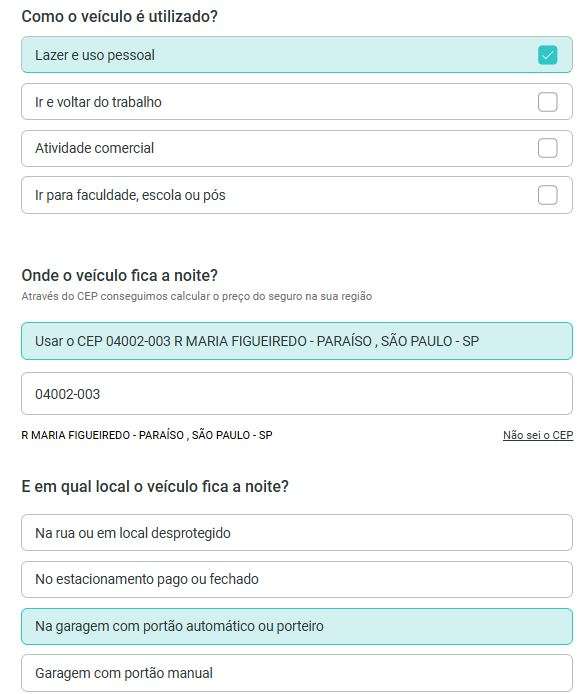Click the Como o veículo é utilizado heading
The image size is (583, 694).
(x=120, y=16)
